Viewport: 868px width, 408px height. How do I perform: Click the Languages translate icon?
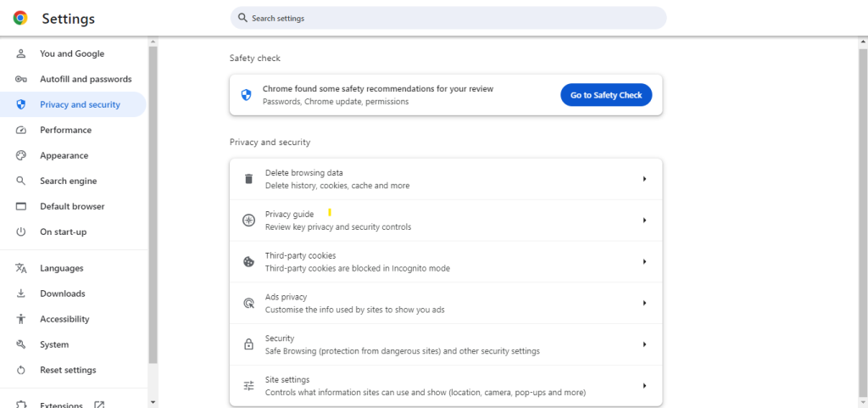21,269
